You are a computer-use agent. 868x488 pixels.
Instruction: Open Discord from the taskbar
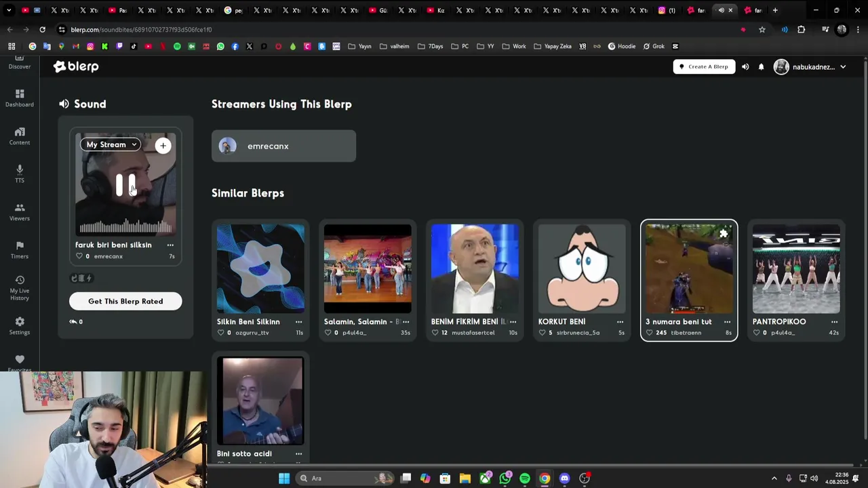tap(564, 479)
